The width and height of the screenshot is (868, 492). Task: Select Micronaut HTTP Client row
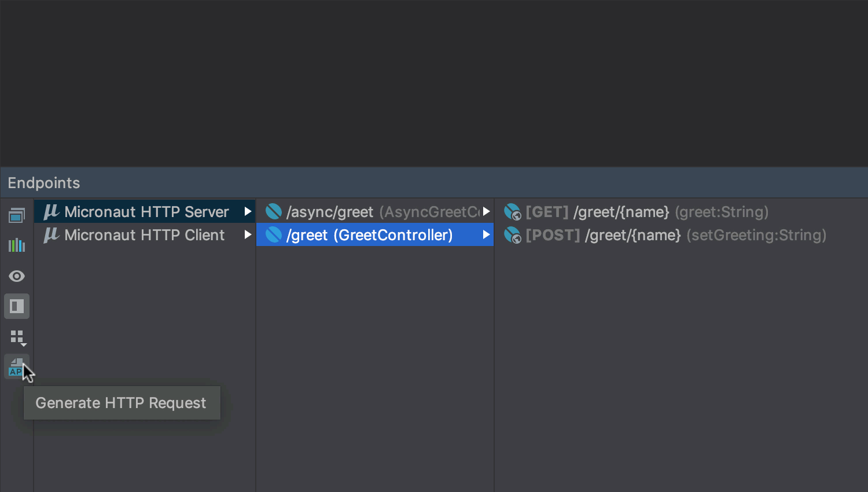click(145, 234)
